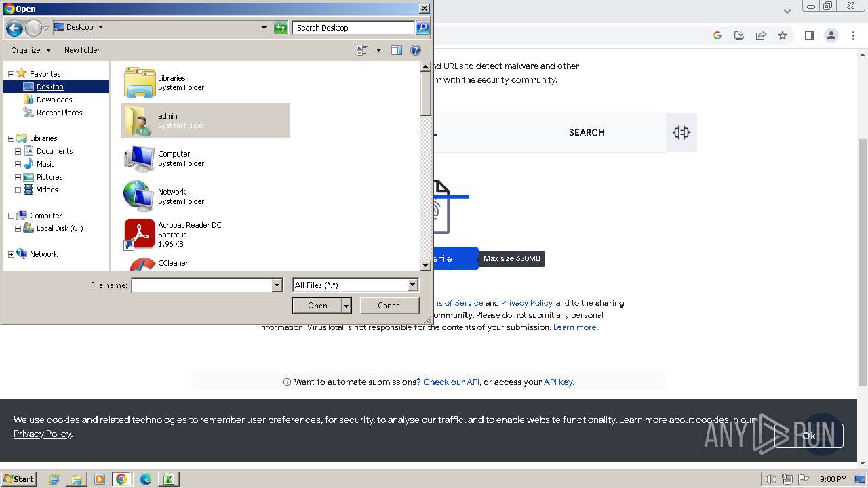Screen dimensions: 868x488
Task: Open Microsoft Edge from taskbar
Action: (x=145, y=479)
